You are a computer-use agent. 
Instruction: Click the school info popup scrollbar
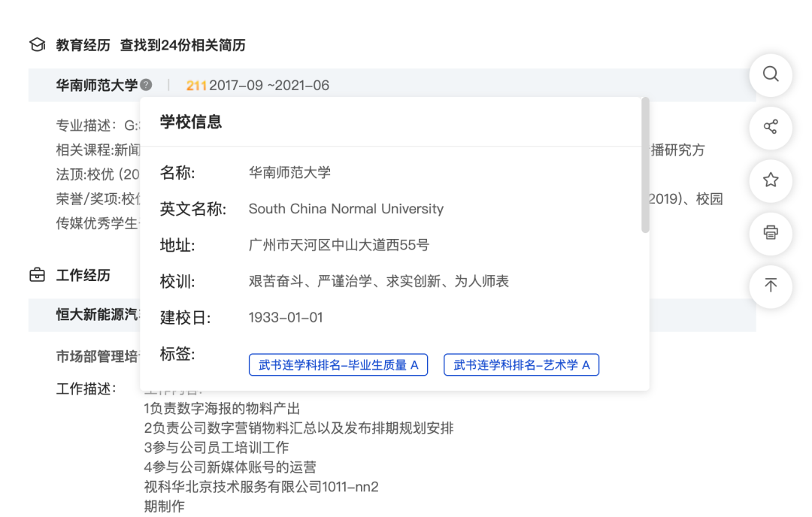645,165
